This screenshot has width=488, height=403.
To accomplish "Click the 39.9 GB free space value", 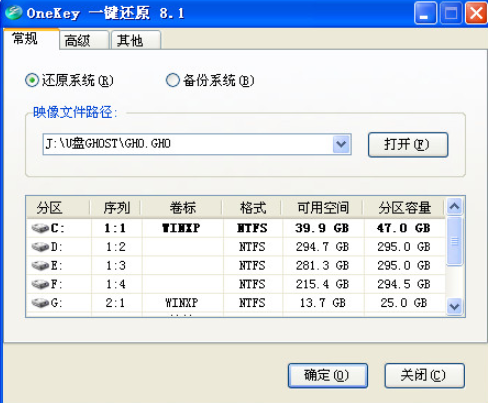I will coord(322,228).
